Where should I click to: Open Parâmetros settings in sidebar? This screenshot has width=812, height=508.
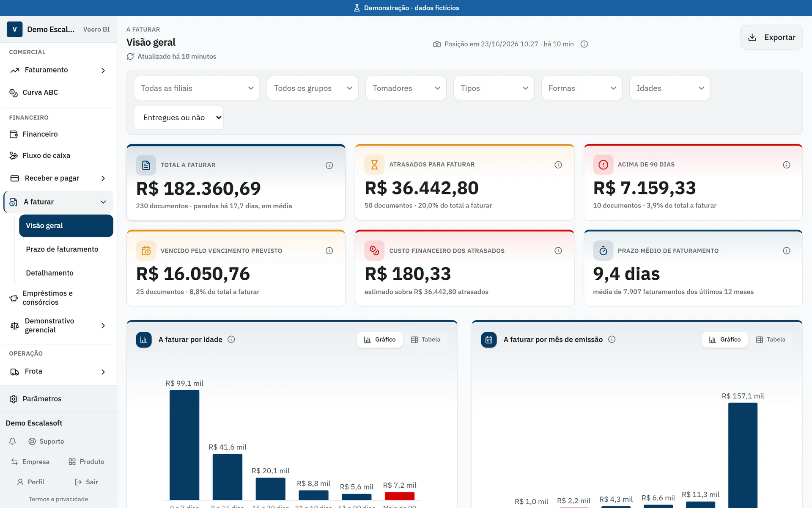pos(58,399)
